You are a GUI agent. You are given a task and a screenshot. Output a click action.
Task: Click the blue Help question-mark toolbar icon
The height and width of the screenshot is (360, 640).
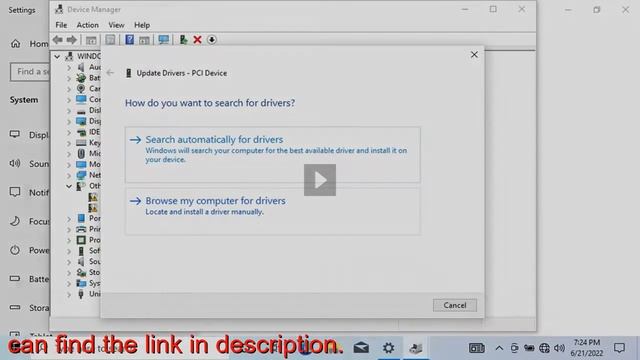[129, 40]
